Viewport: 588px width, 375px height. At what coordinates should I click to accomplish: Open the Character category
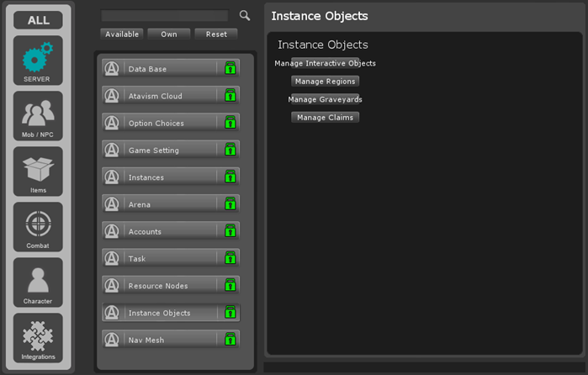pyautogui.click(x=38, y=283)
